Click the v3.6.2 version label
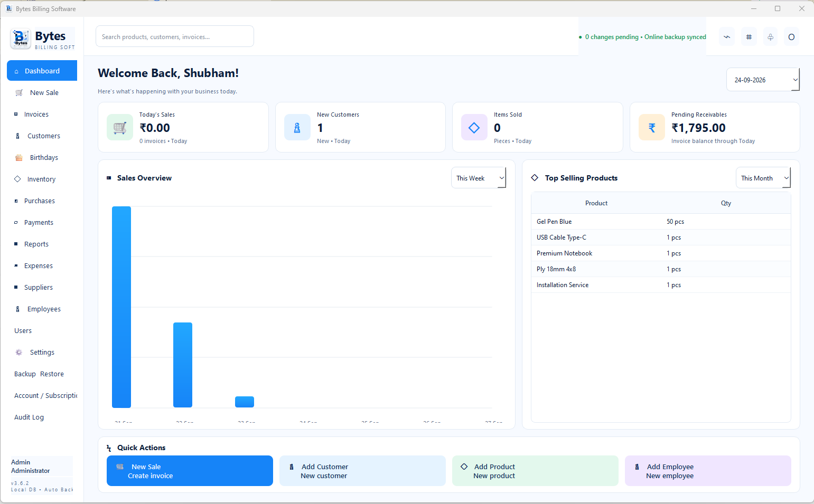The image size is (814, 504). click(x=20, y=483)
